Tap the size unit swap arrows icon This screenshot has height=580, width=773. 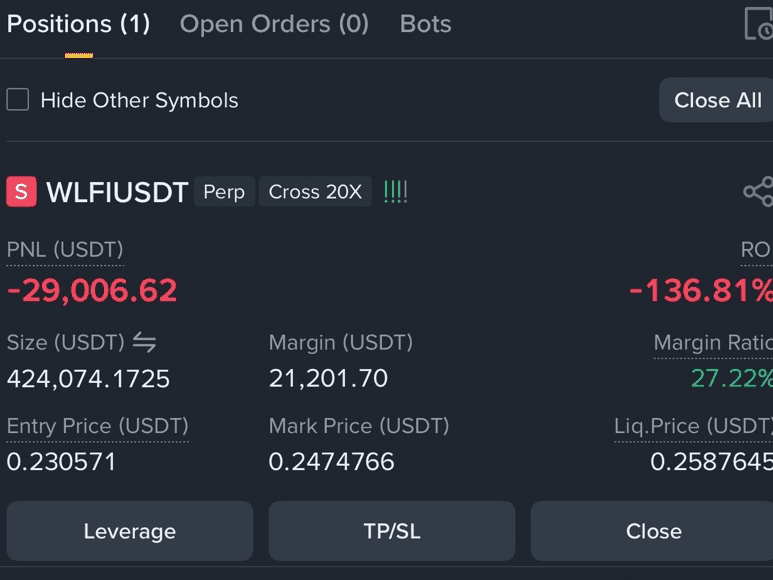144,342
